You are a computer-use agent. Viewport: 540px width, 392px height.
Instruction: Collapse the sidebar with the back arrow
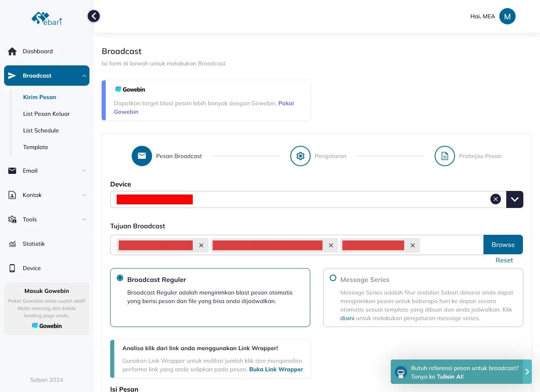(94, 16)
